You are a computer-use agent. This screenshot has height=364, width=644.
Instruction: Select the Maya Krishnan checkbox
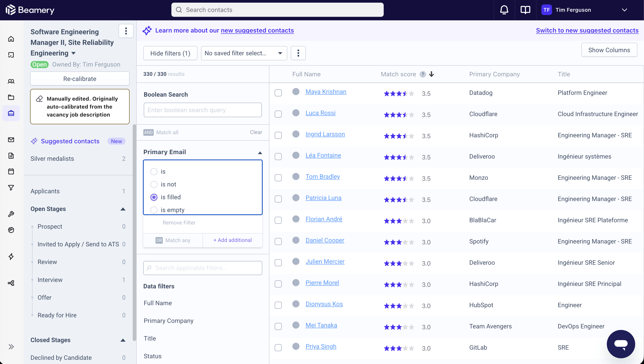click(278, 93)
